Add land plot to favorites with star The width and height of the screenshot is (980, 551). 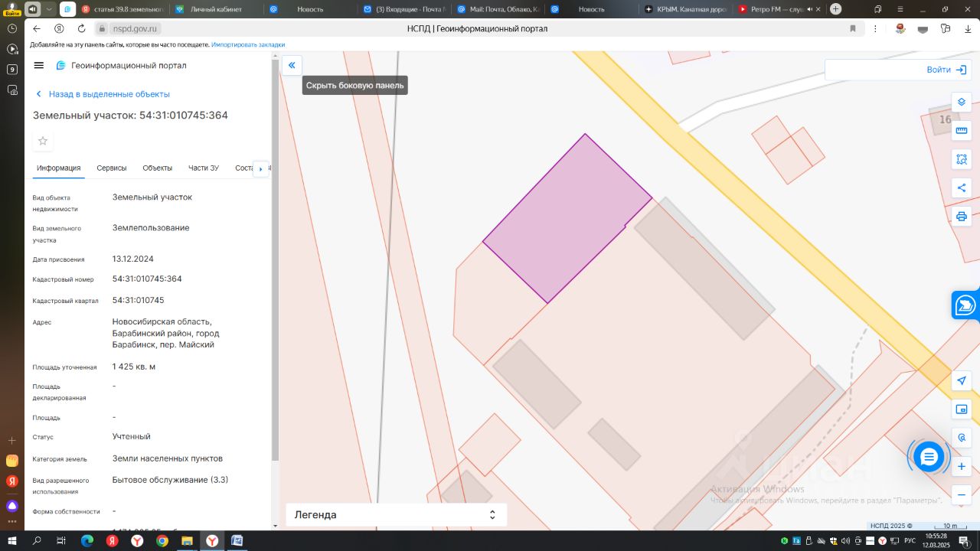pos(43,141)
